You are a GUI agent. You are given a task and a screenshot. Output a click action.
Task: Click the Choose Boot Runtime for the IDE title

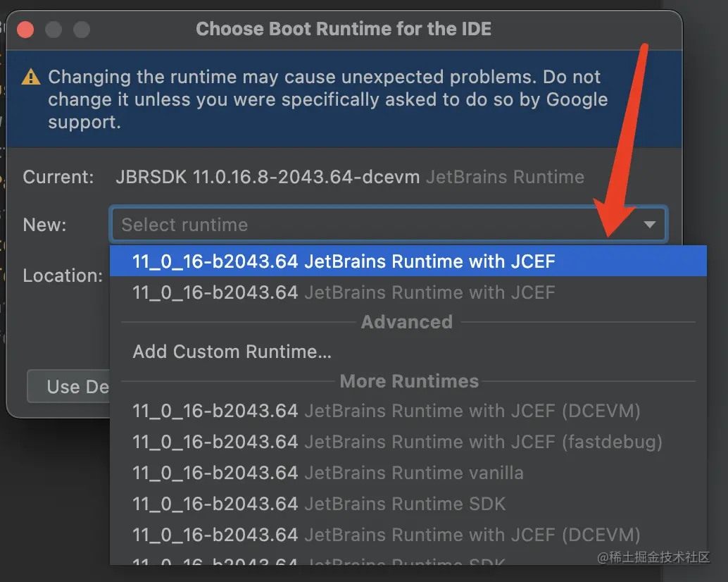pos(344,29)
